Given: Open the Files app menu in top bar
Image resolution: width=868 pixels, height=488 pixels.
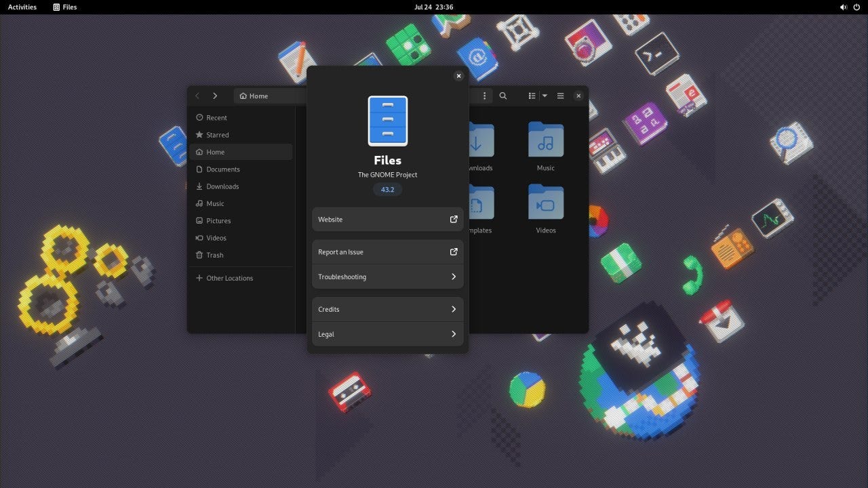Looking at the screenshot, I should (65, 7).
